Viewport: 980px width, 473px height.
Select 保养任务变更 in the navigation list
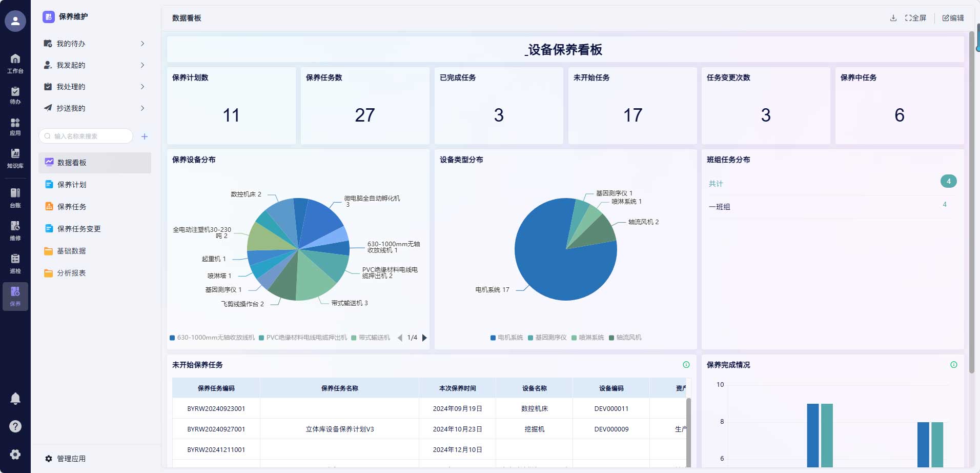coord(79,229)
